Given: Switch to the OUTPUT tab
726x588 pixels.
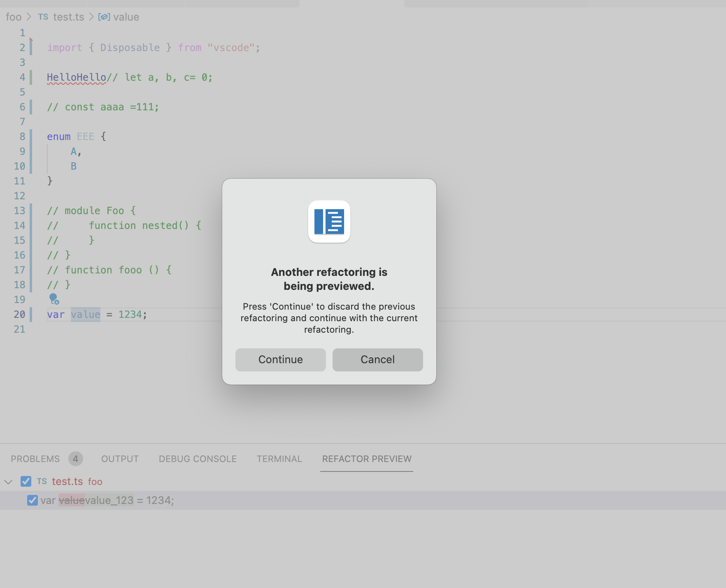Looking at the screenshot, I should (x=119, y=458).
